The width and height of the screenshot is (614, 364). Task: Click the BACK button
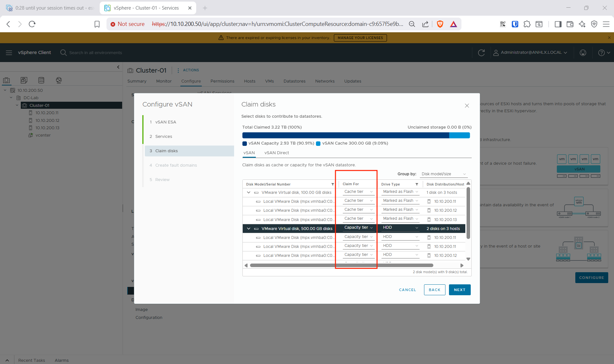[435, 290]
